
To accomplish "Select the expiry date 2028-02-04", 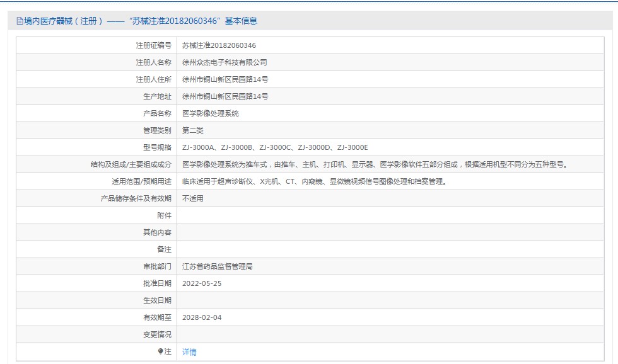I will 202,317.
